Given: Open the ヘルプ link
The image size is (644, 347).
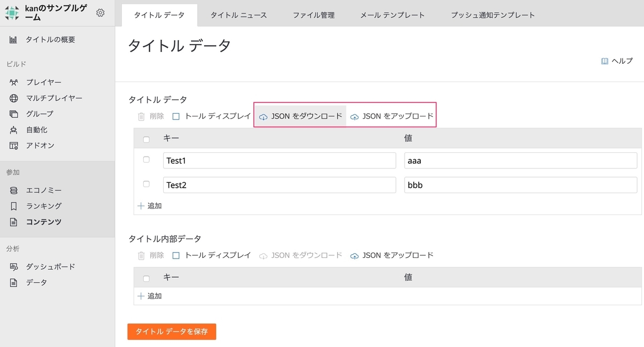Looking at the screenshot, I should pyautogui.click(x=617, y=61).
